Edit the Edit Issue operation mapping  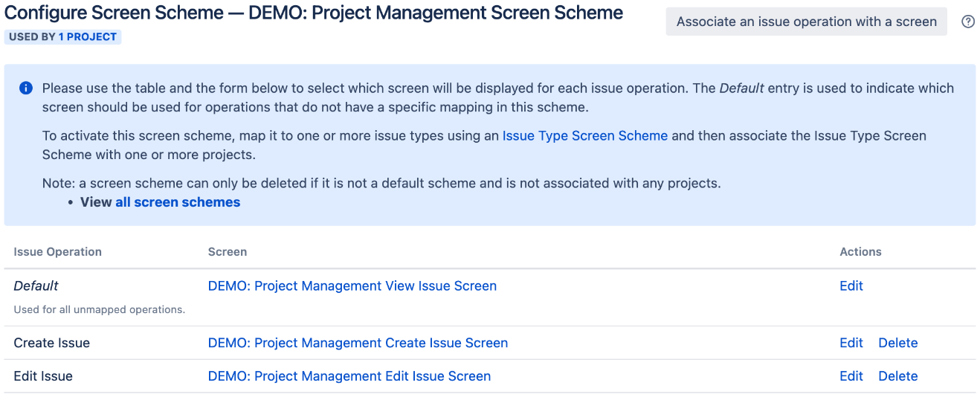851,376
